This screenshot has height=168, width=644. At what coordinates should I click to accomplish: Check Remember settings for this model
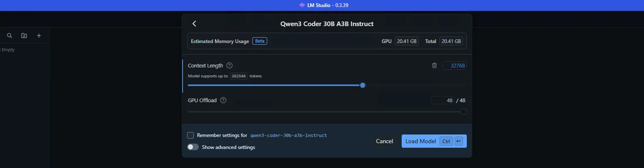click(x=190, y=135)
